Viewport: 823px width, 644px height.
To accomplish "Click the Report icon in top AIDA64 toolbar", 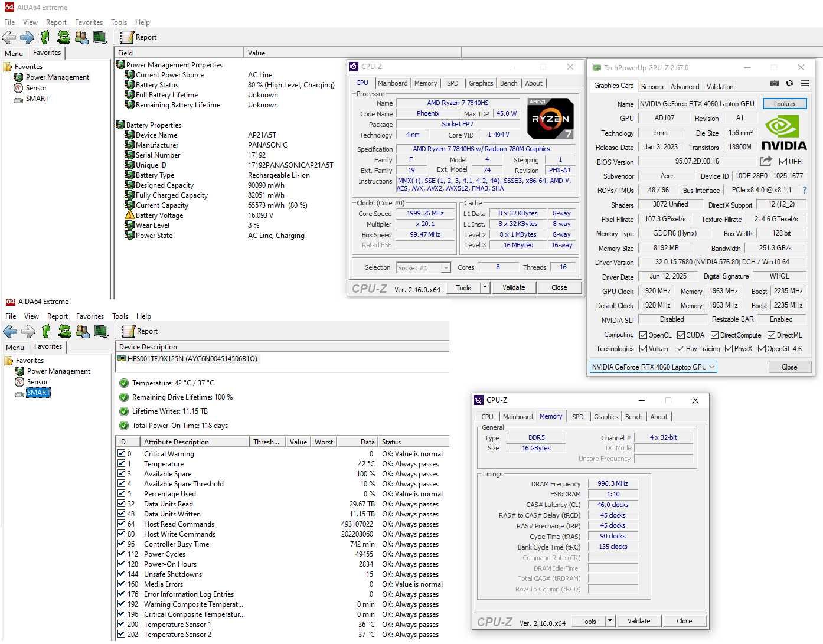I will [127, 37].
